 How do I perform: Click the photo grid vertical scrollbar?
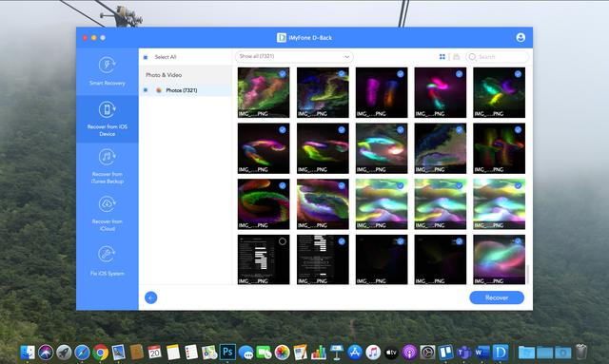tap(528, 274)
